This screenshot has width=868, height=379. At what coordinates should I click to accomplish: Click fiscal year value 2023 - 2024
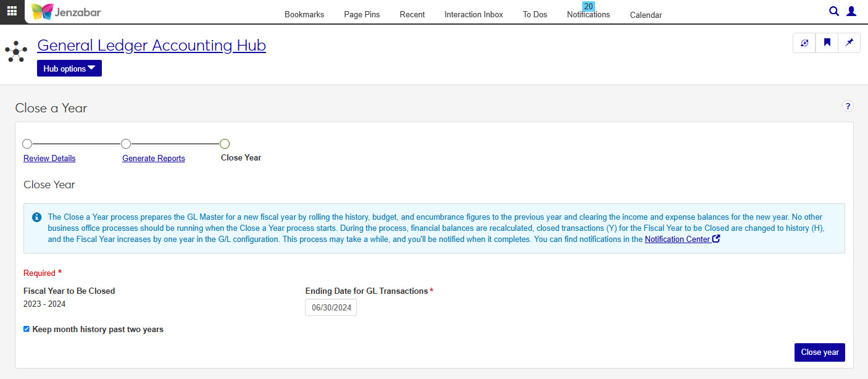coord(44,304)
